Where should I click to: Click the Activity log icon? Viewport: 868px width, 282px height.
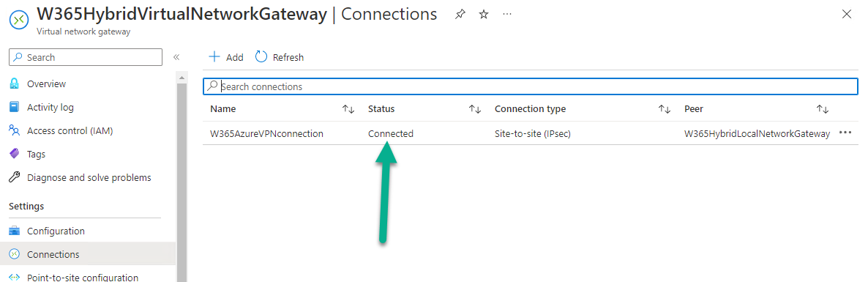15,108
